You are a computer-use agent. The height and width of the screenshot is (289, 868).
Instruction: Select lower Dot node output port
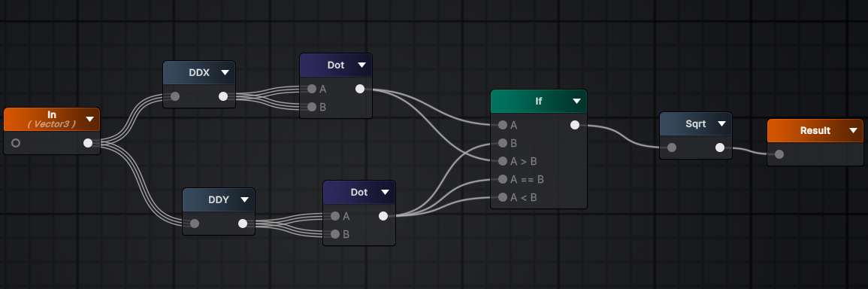click(x=383, y=216)
